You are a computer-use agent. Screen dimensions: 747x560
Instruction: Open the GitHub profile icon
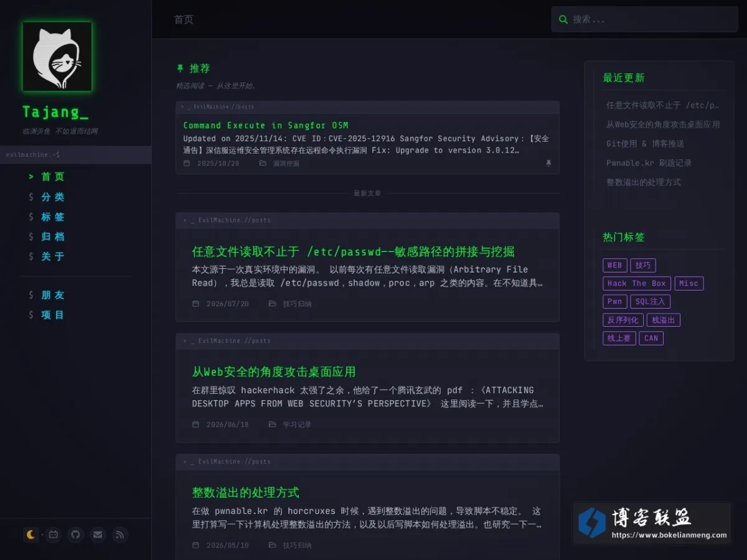tap(75, 534)
